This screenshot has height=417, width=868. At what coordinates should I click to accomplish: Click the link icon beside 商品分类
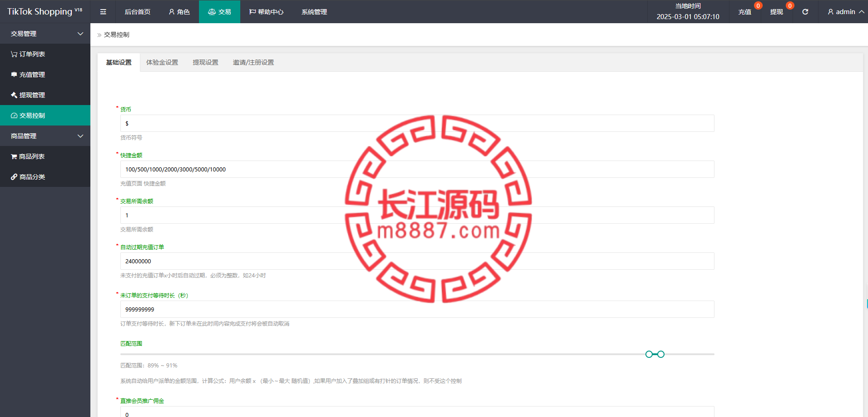click(x=14, y=177)
